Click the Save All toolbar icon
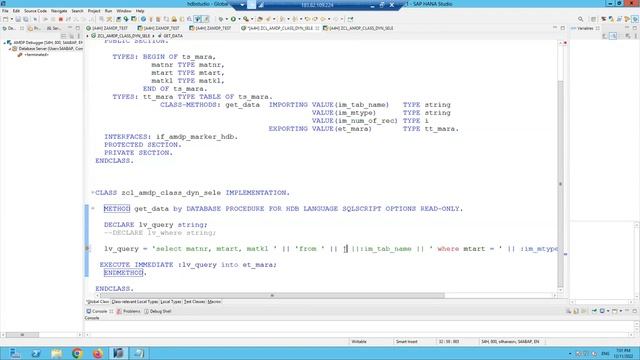The height and width of the screenshot is (360, 640). 26,19
